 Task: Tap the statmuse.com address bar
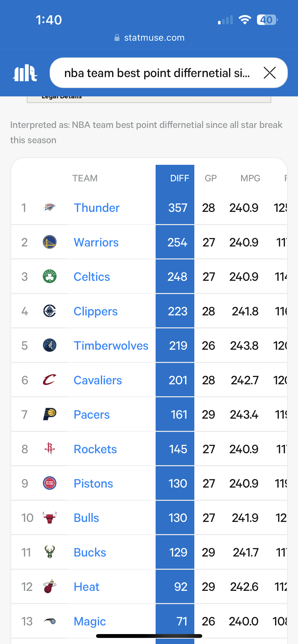pos(149,38)
